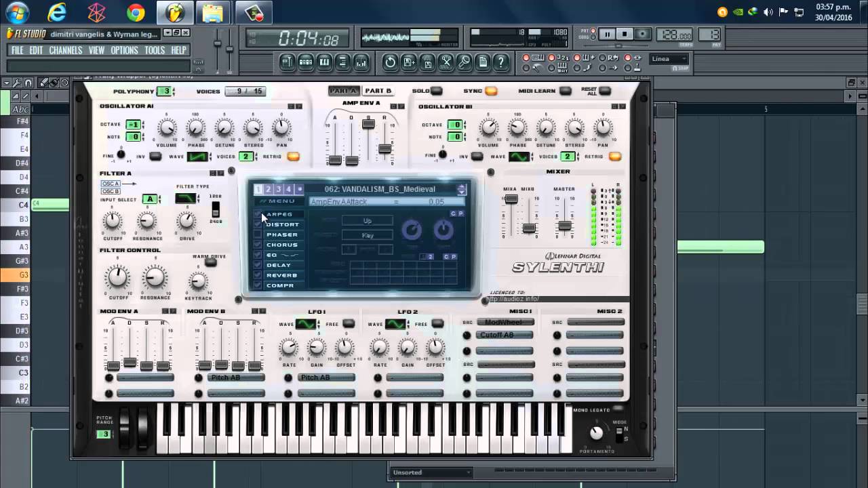Image resolution: width=868 pixels, height=488 pixels.
Task: Toggle the SYNC button in Sylenth1
Action: point(490,91)
